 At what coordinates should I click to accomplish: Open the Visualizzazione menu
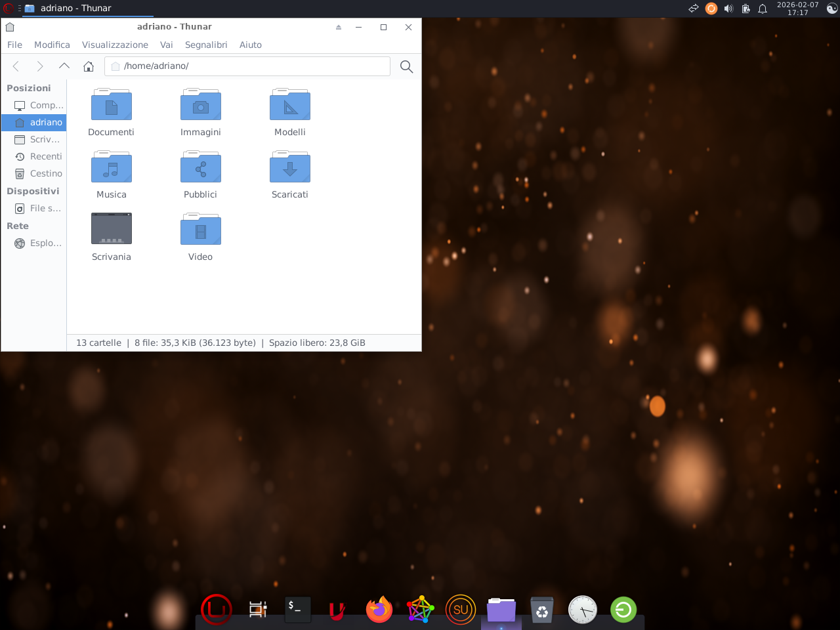115,45
